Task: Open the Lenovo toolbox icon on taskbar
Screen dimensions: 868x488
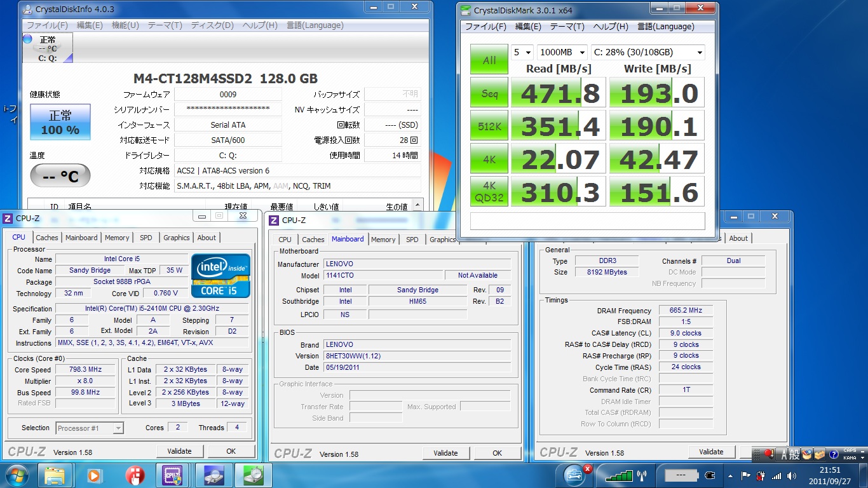Action: coord(575,475)
